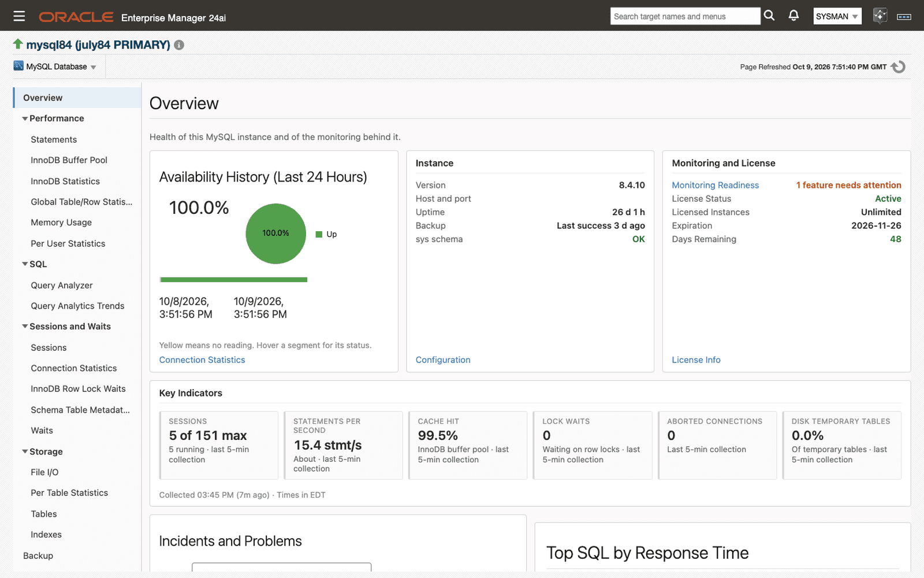Go to InnoDB Buffer Pool

tap(69, 160)
